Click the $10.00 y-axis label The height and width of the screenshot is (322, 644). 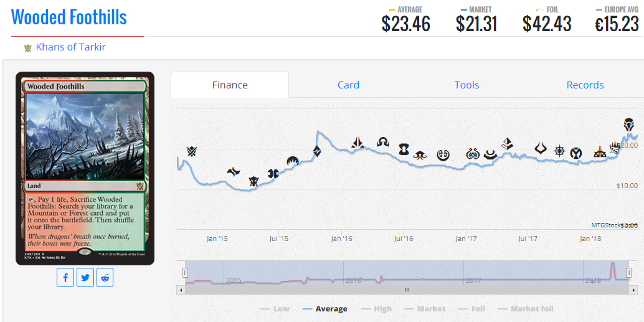[627, 185]
